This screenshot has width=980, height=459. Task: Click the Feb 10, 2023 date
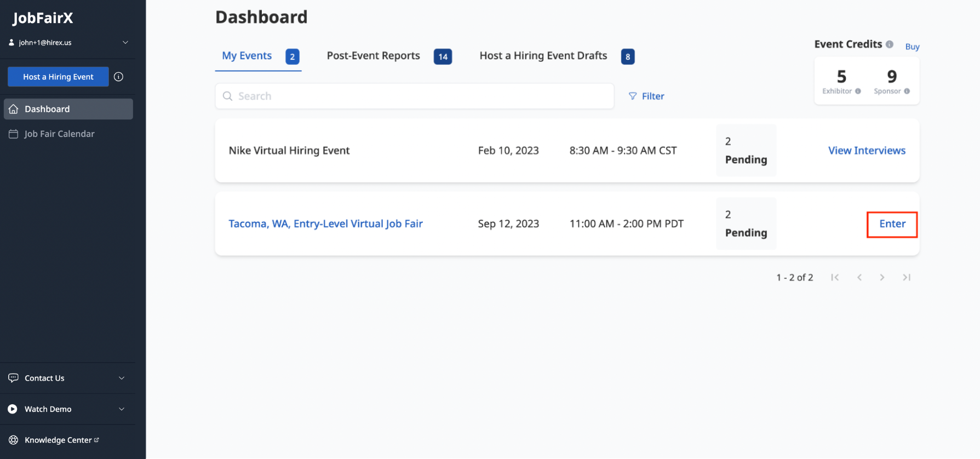tap(508, 150)
